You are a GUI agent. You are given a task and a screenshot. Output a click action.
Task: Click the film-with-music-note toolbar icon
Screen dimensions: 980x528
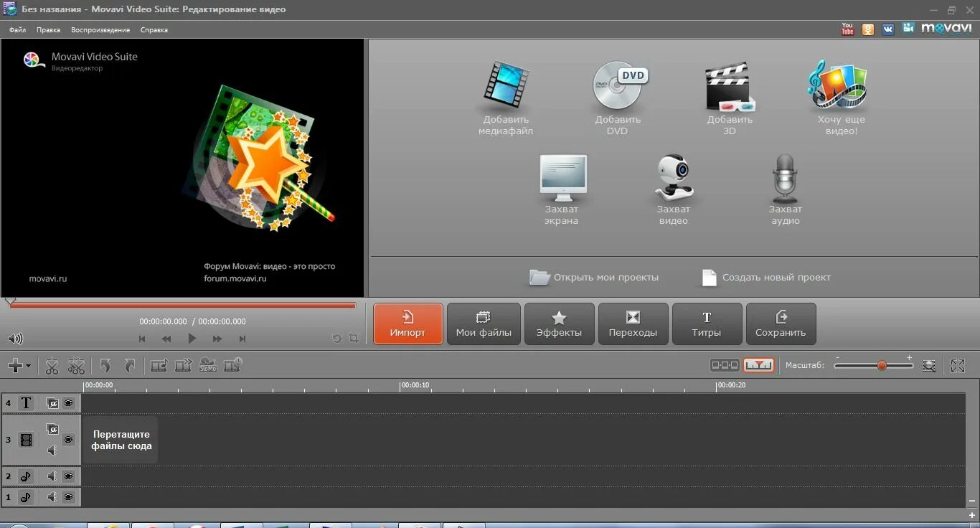pyautogui.click(x=159, y=366)
